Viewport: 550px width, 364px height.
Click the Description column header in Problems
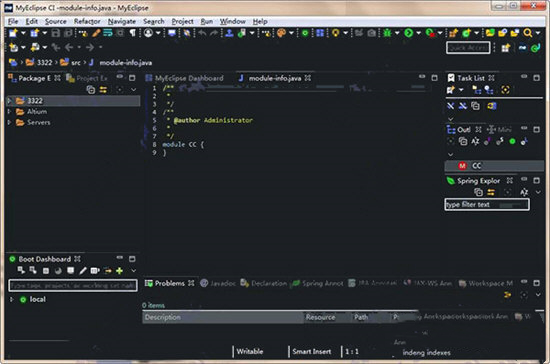tap(223, 317)
